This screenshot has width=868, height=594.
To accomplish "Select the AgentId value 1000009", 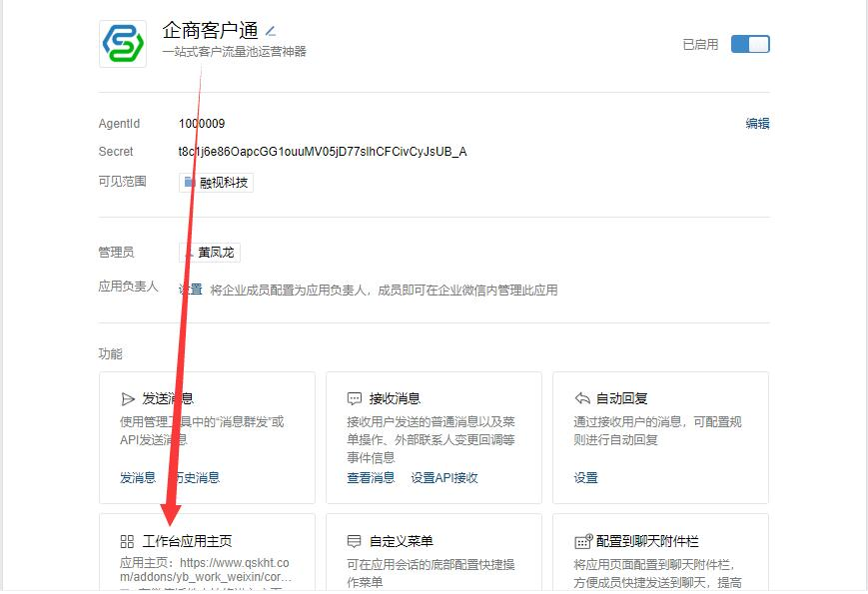I will tap(202, 124).
